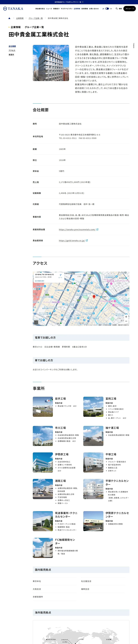Open gold.tanaka.co.jp link
Viewport: 138px width, 644px height.
72,241
